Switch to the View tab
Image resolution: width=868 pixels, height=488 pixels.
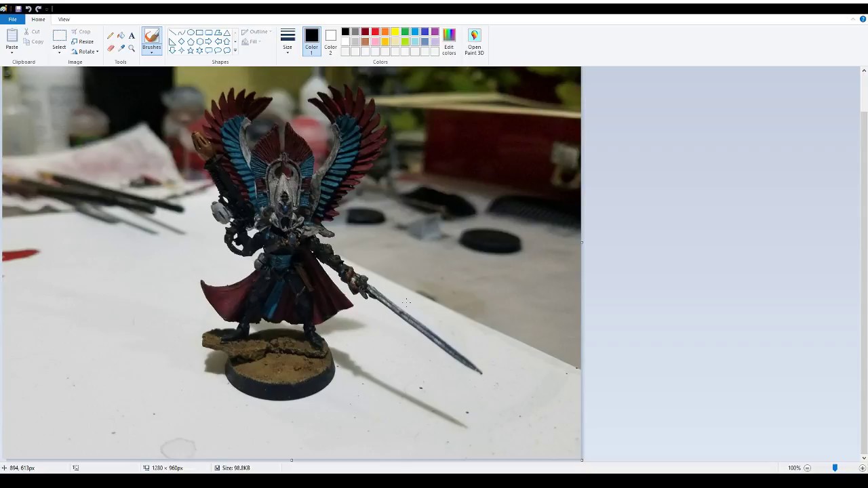pos(64,19)
